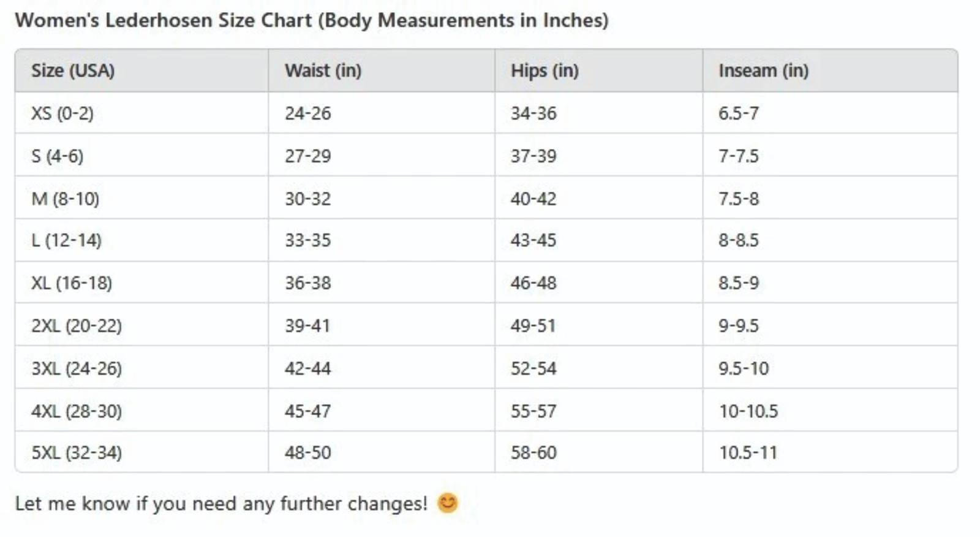Click the hips value 46-48

point(533,283)
